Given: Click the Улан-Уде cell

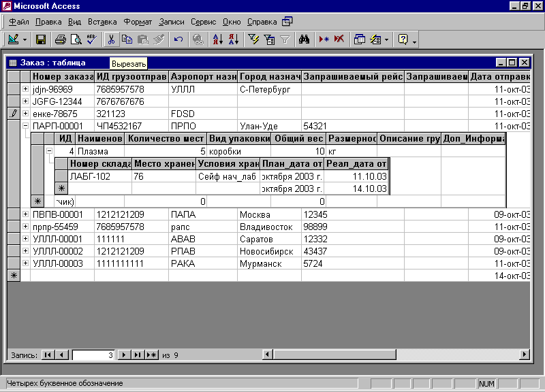Looking at the screenshot, I should click(x=269, y=126).
